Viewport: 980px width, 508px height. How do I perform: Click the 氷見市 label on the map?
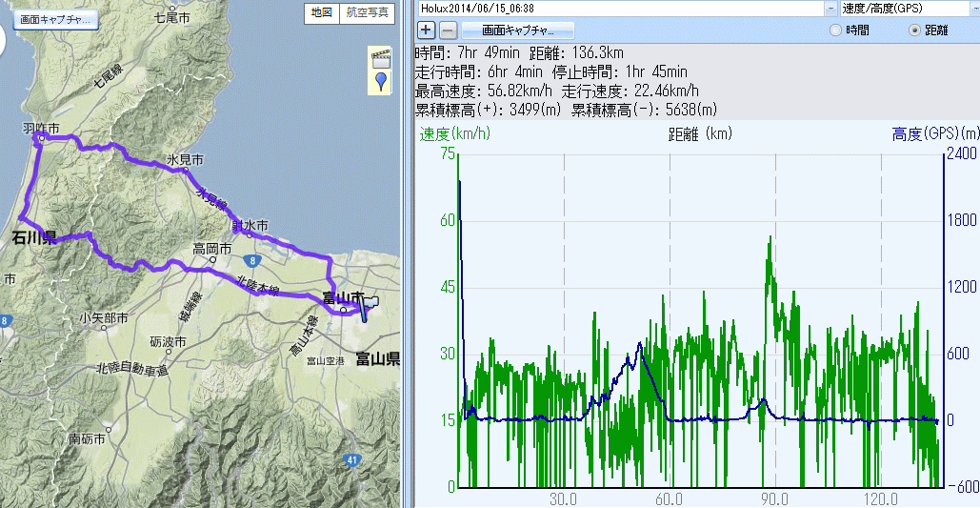click(185, 159)
